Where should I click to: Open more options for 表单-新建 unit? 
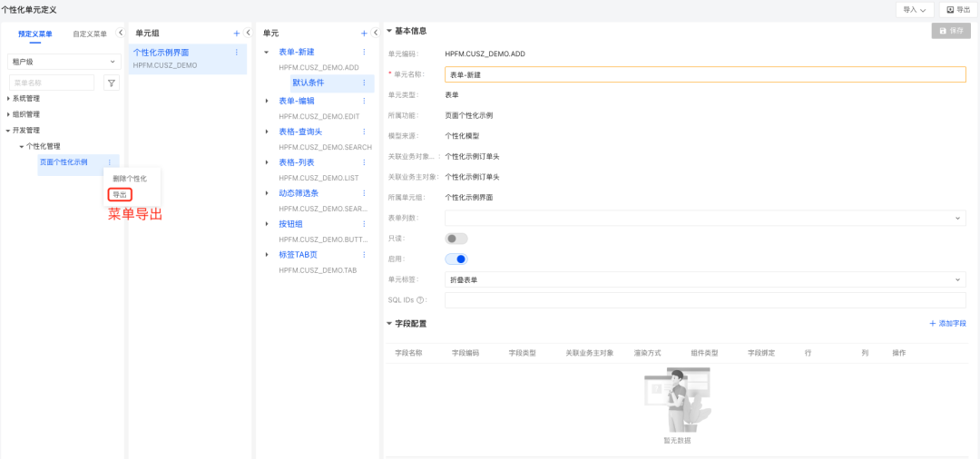[365, 53]
